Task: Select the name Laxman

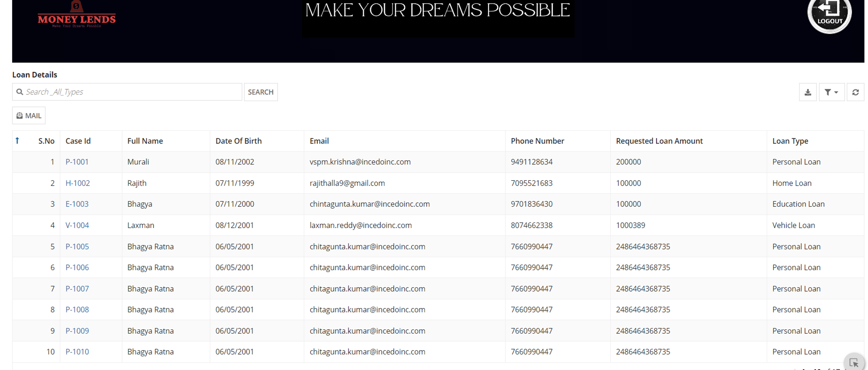Action: click(x=141, y=225)
